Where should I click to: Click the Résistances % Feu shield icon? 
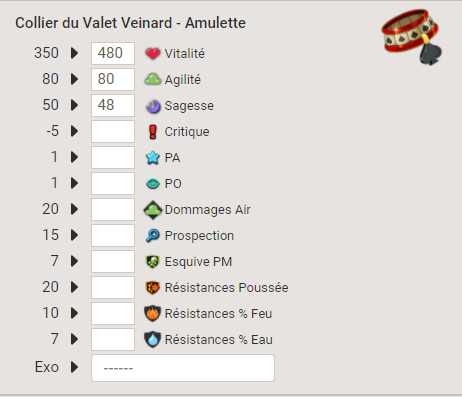tap(153, 314)
